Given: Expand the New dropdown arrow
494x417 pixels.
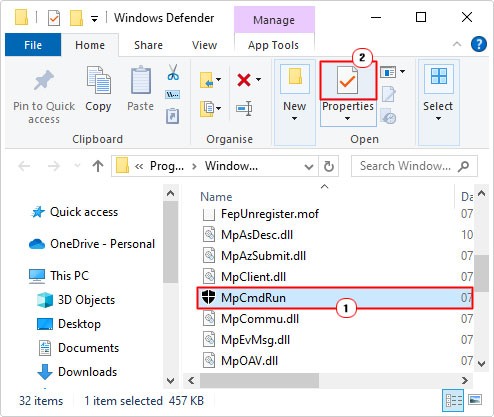Looking at the screenshot, I should click(x=295, y=118).
